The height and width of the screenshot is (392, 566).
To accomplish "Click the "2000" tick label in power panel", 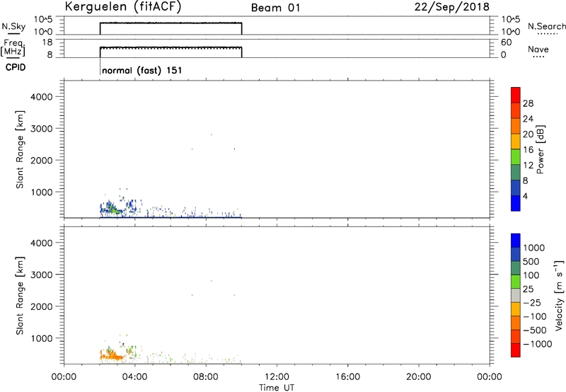I will [42, 160].
